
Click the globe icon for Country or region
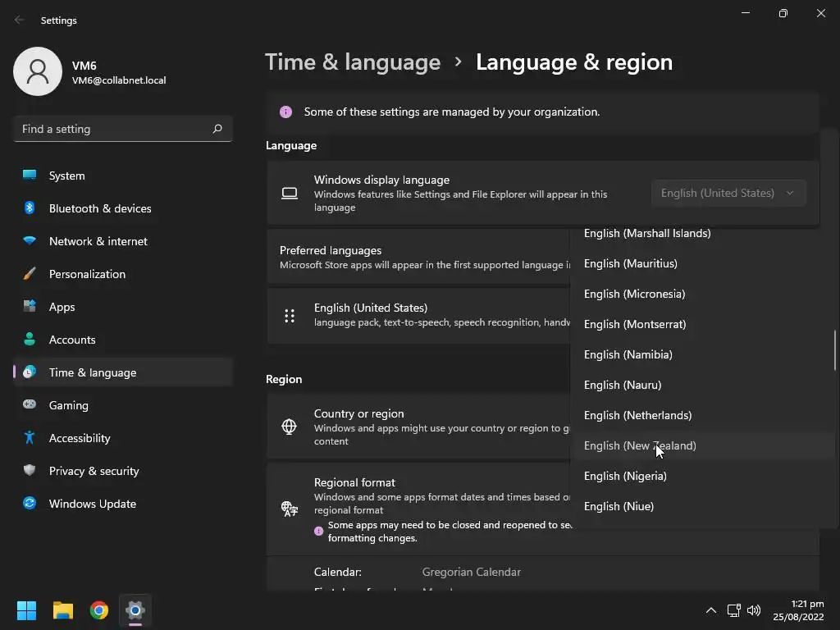(290, 427)
